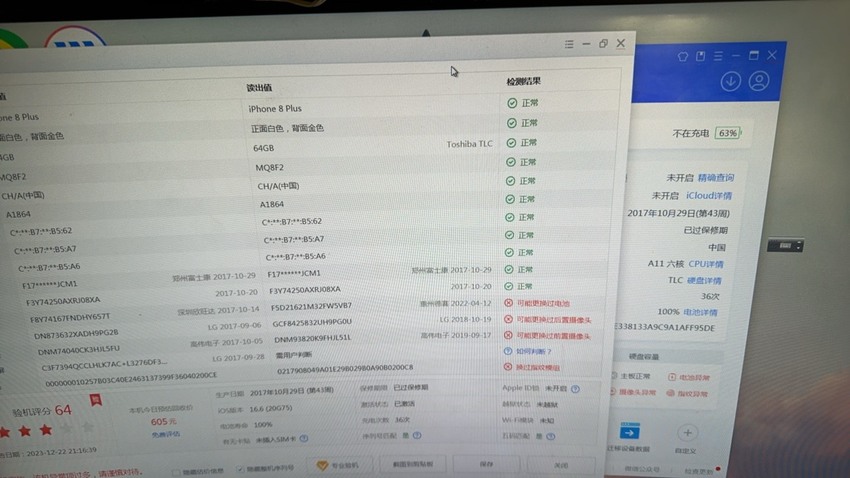Click the red bookmark flag beside score 64
The image size is (850, 478).
[96, 401]
